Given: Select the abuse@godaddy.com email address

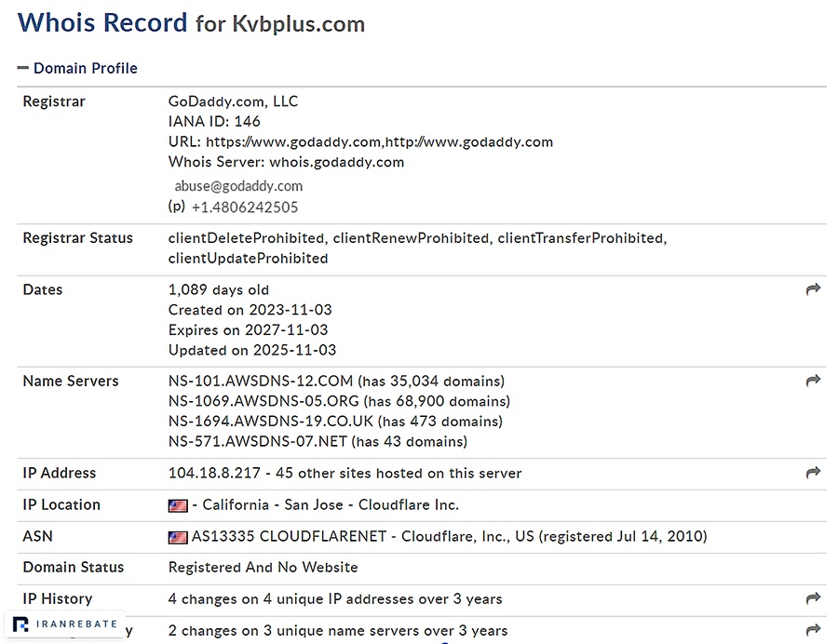Looking at the screenshot, I should click(238, 186).
